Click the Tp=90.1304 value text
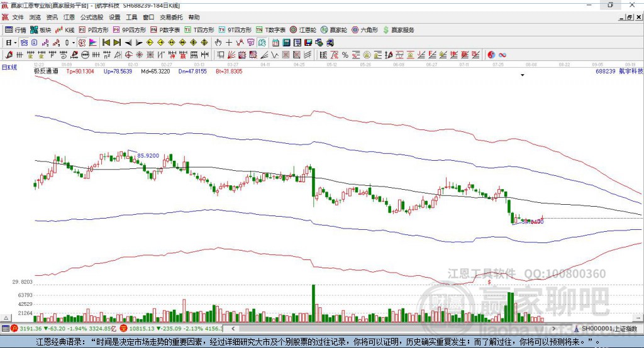The height and width of the screenshot is (348, 644). [x=80, y=71]
